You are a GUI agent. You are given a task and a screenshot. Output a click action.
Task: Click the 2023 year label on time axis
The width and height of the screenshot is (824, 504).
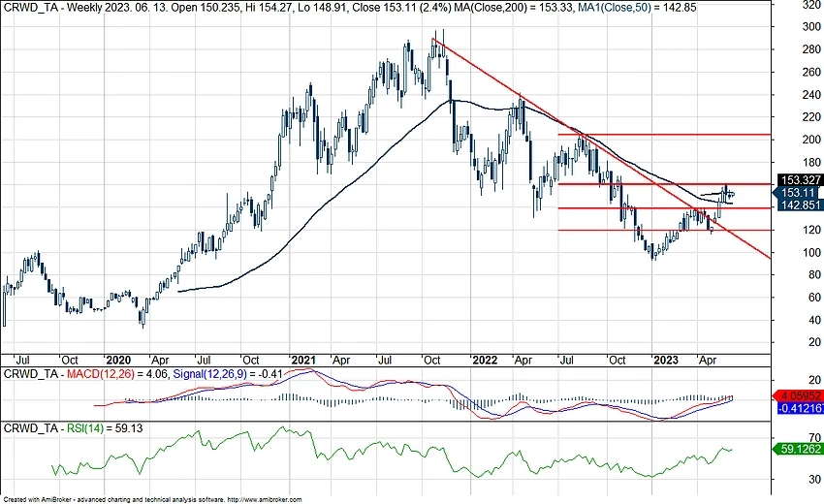[x=665, y=361]
